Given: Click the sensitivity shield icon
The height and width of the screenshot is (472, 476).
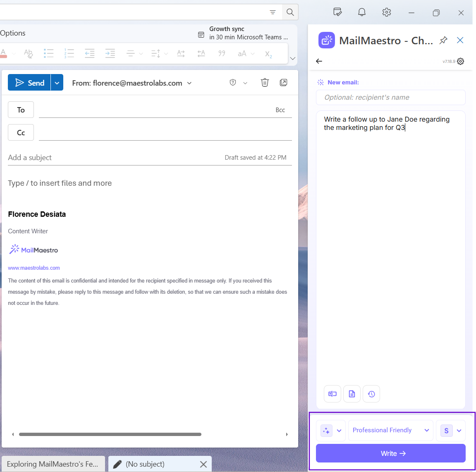Looking at the screenshot, I should coord(233,83).
